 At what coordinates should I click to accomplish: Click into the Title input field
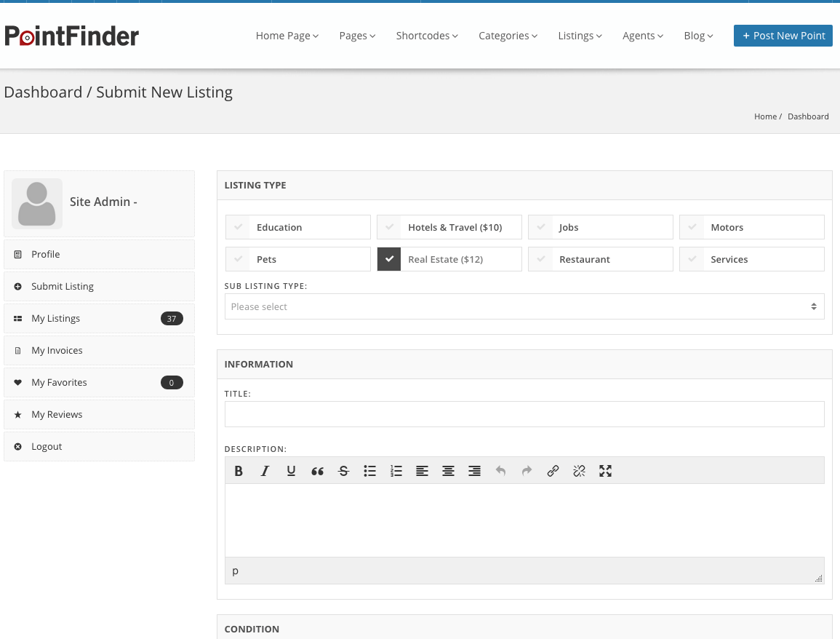click(x=524, y=414)
